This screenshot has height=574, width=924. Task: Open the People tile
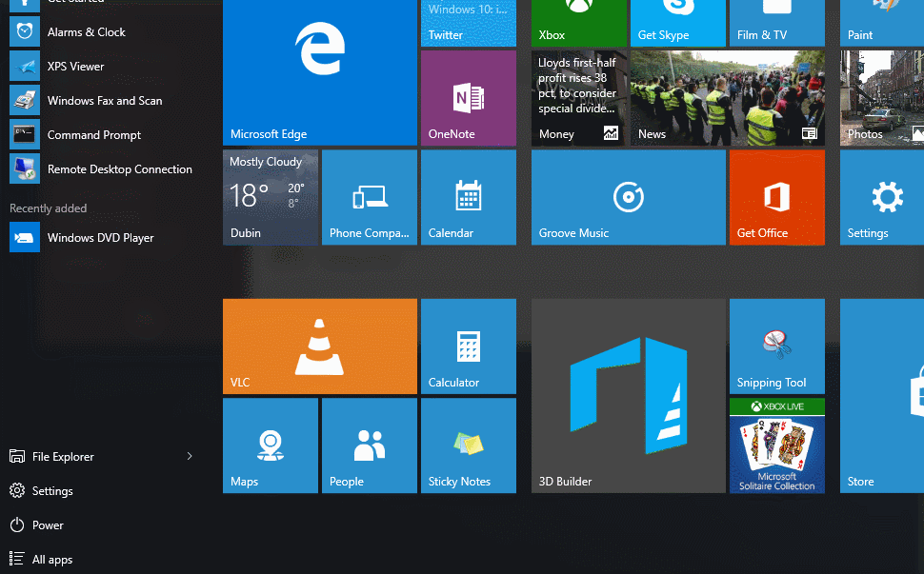tap(369, 445)
